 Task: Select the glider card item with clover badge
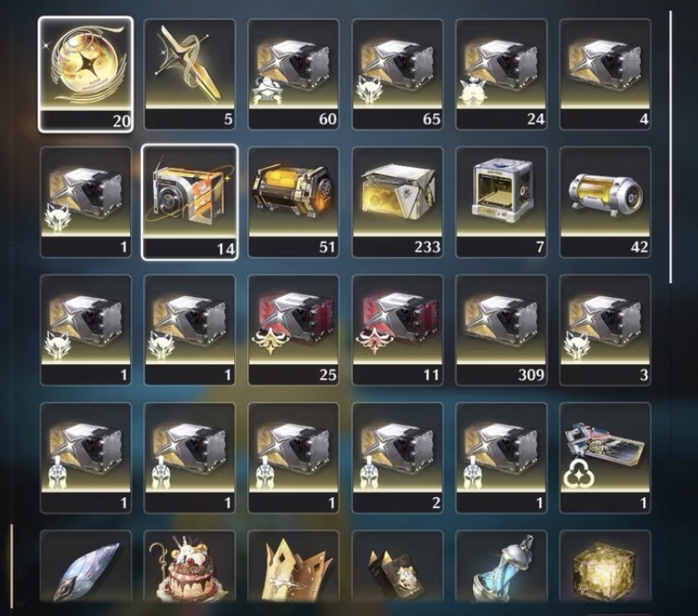tap(606, 457)
